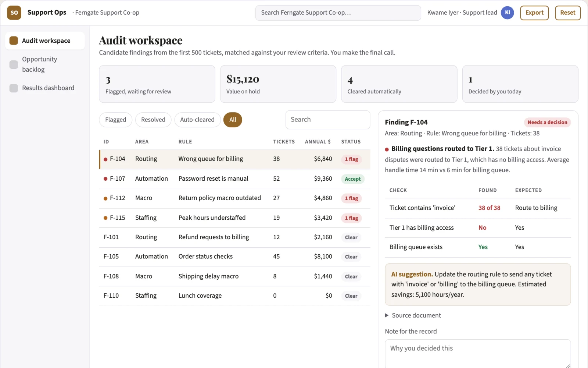Select row F-112 Return policy macro outdated
This screenshot has height=368, width=588.
pyautogui.click(x=234, y=198)
